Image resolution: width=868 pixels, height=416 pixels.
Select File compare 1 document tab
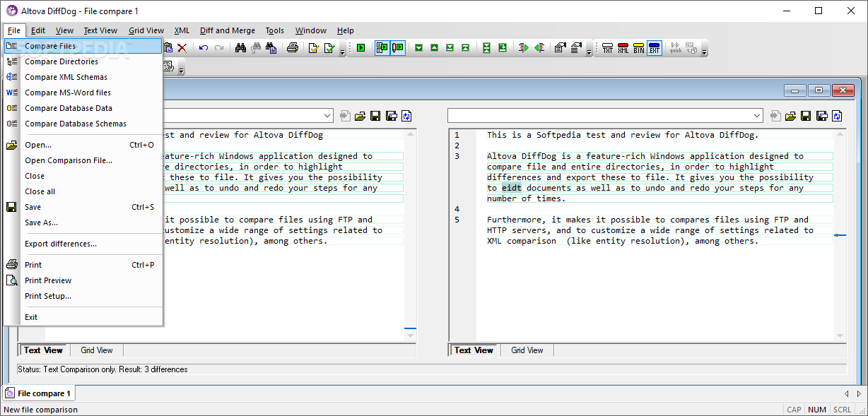pos(39,393)
